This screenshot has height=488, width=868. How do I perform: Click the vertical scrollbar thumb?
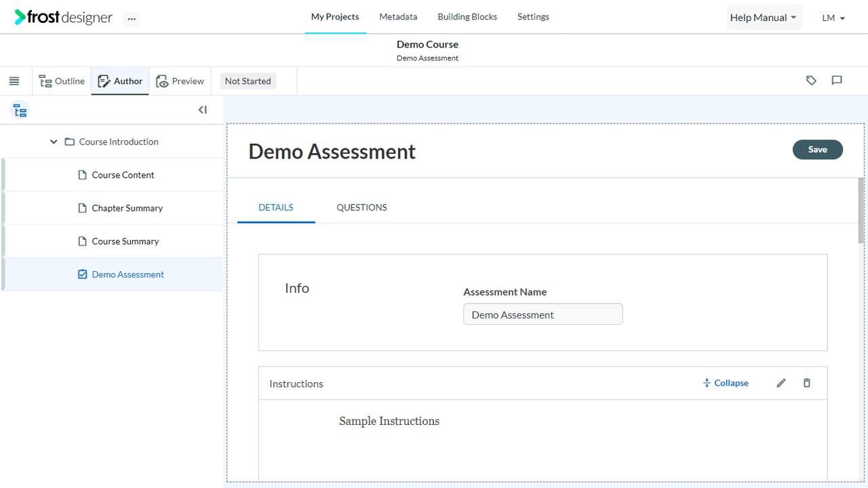(x=861, y=210)
